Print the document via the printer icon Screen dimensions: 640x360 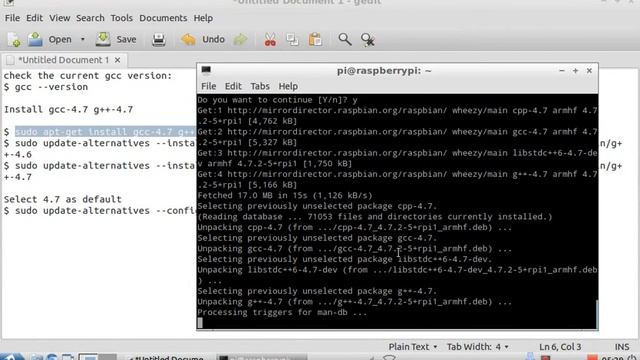click(x=159, y=40)
